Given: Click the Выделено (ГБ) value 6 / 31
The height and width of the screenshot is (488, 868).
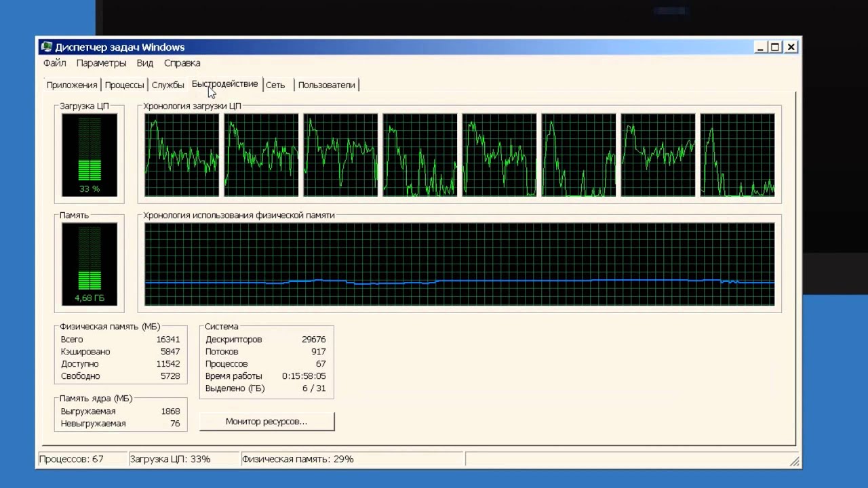Looking at the screenshot, I should coord(314,388).
